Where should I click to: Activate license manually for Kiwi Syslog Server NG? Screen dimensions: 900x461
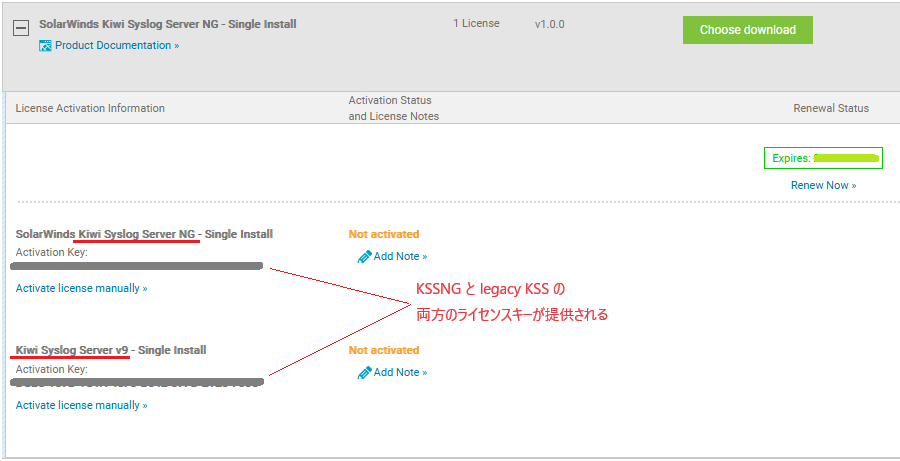point(82,288)
